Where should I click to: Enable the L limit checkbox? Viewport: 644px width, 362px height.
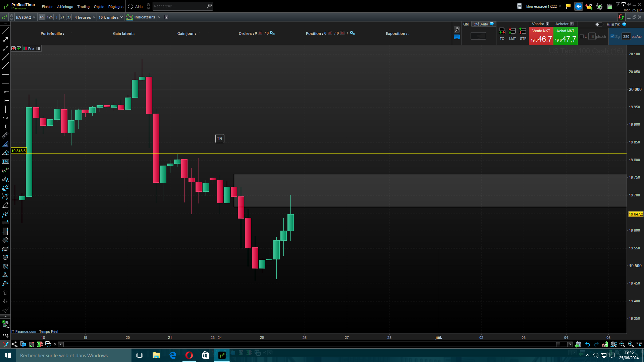tap(582, 37)
